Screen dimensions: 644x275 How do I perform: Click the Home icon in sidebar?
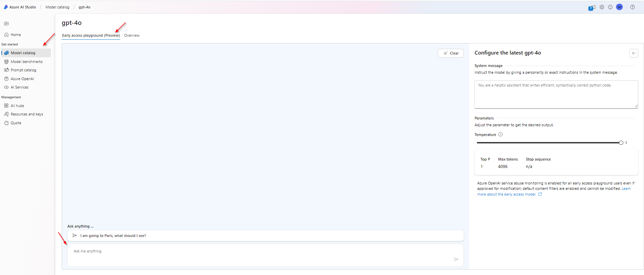click(x=6, y=35)
